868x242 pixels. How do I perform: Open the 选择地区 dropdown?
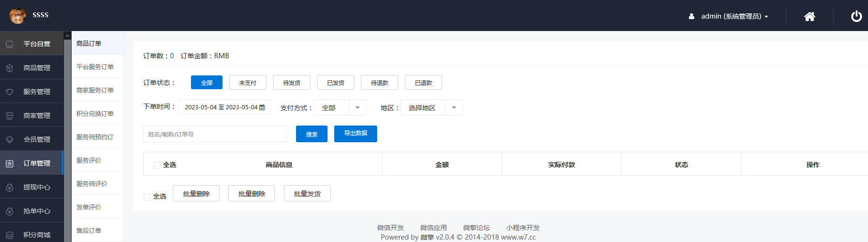431,107
